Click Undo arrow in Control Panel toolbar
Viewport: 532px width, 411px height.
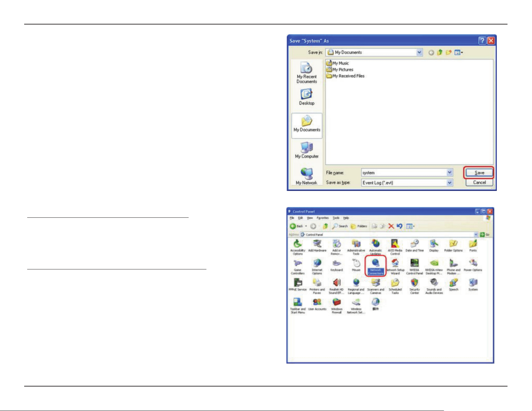[399, 226]
